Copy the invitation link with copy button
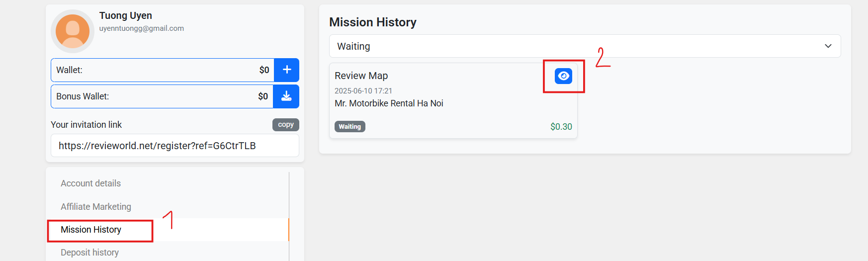The height and width of the screenshot is (261, 868). [x=286, y=125]
